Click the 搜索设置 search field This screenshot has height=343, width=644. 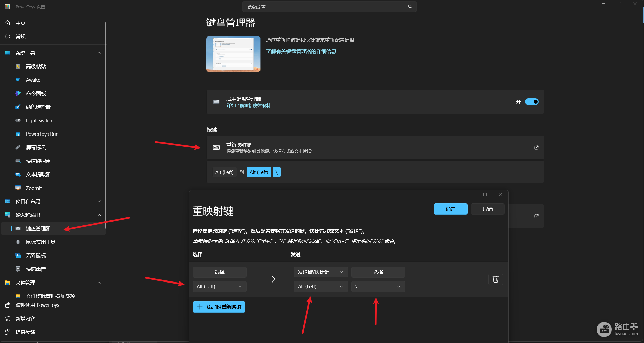pyautogui.click(x=329, y=7)
